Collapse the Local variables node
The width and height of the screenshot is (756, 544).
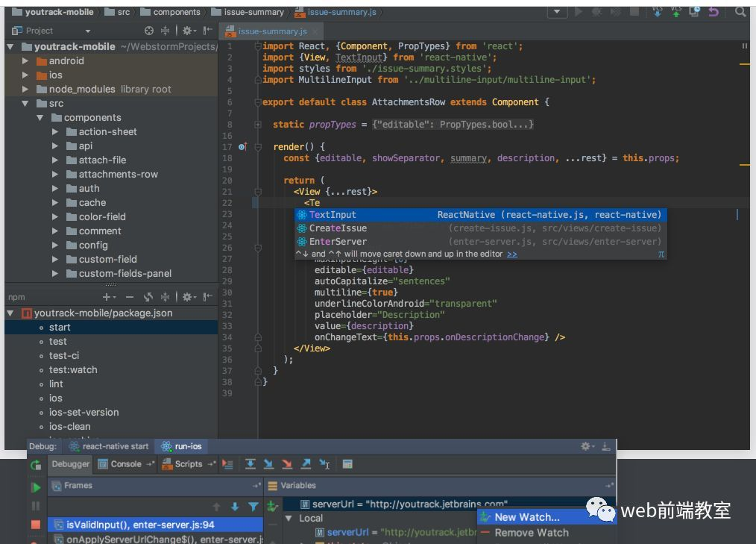pos(289,518)
